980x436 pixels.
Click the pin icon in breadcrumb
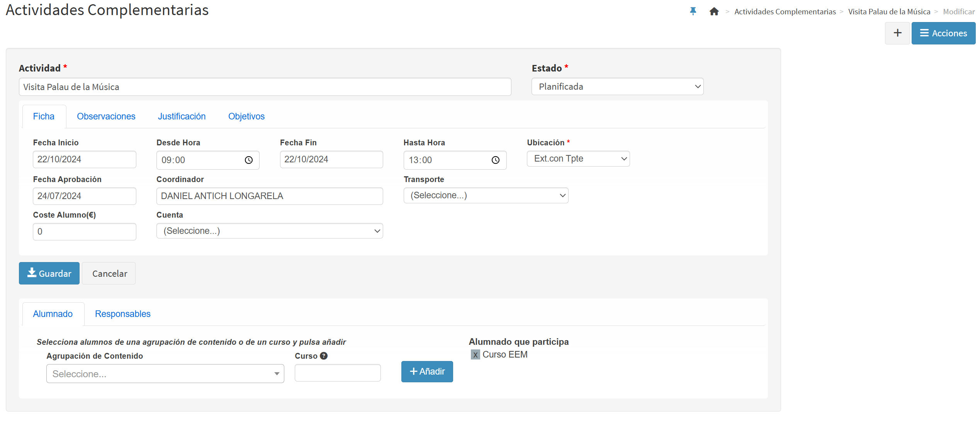coord(693,11)
